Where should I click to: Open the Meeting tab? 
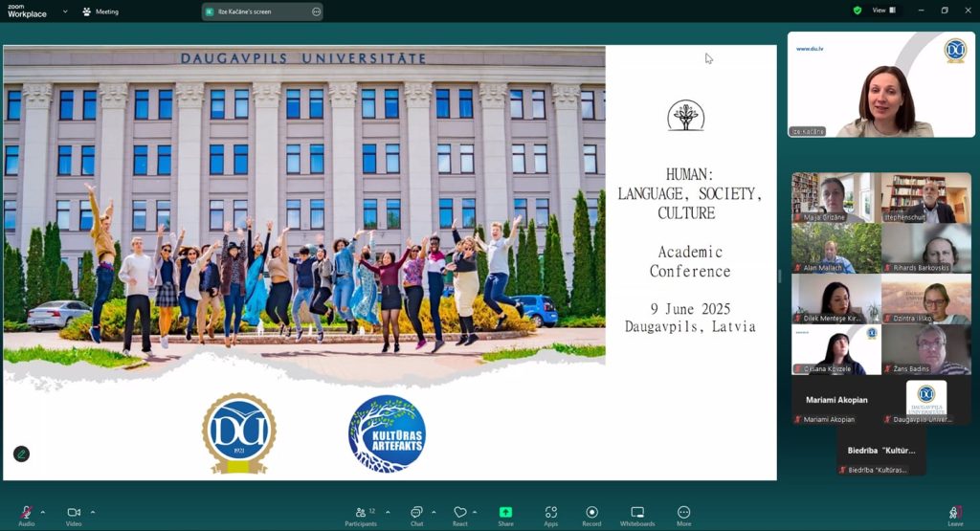tap(100, 11)
